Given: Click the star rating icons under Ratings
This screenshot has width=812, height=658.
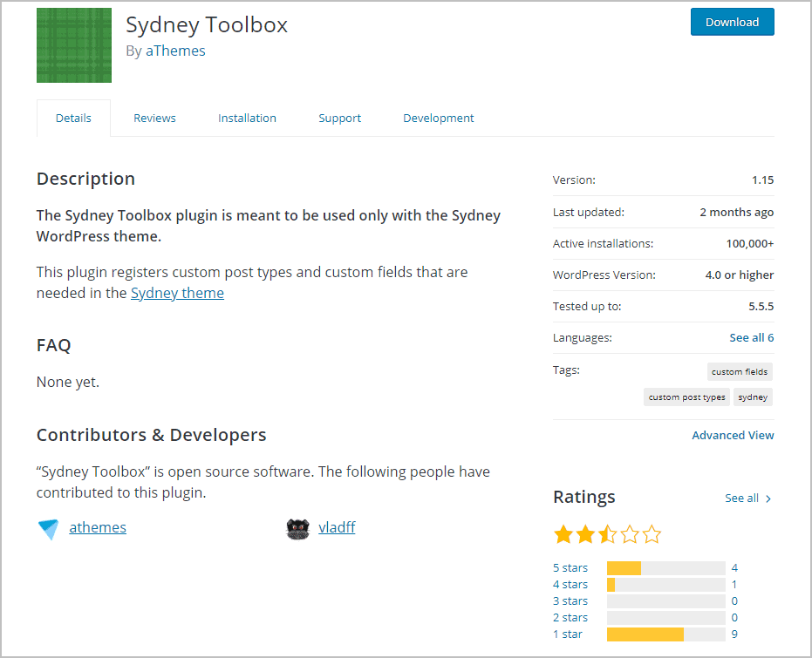Looking at the screenshot, I should (x=607, y=534).
